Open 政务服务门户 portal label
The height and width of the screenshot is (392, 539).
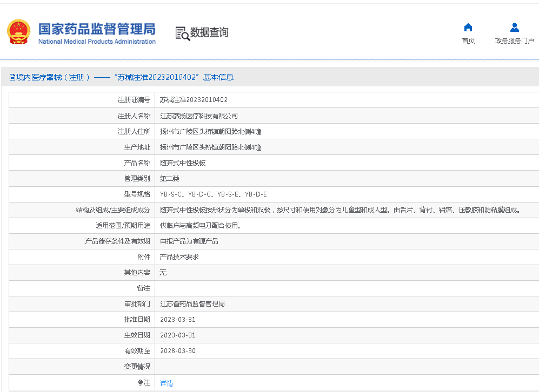coord(514,41)
